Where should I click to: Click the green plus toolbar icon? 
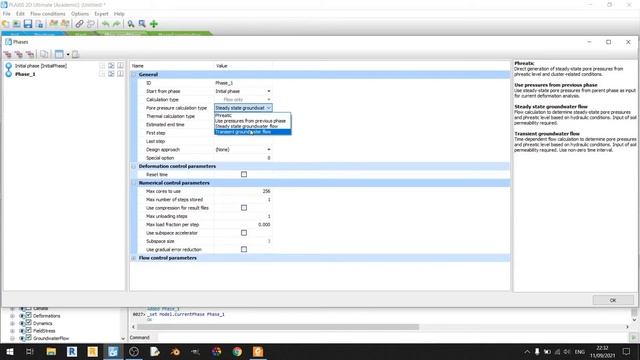tap(153, 24)
